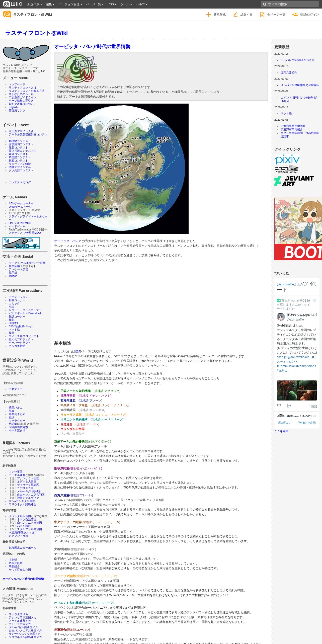Screen dimensions: 322x644
Task: Open the English menu link
Action: pyautogui.click(x=13, y=107)
